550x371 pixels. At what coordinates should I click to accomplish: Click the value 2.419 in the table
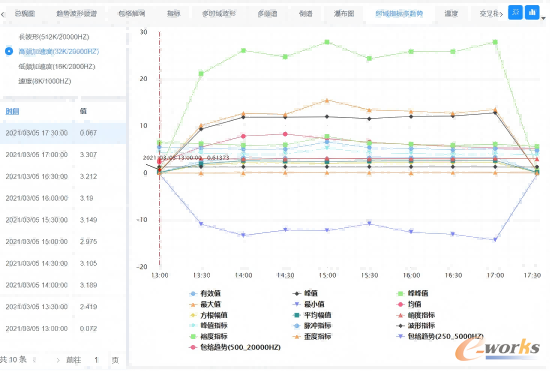tap(88, 307)
